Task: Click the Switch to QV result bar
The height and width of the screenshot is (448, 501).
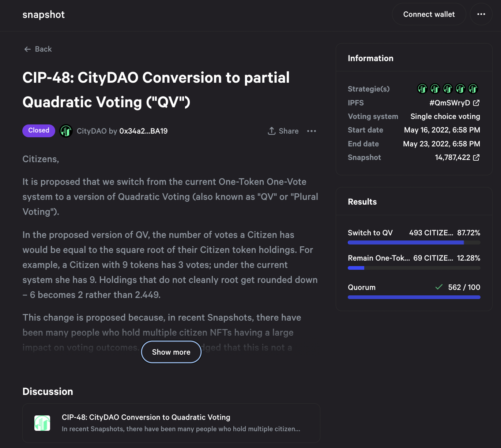Action: click(x=414, y=243)
